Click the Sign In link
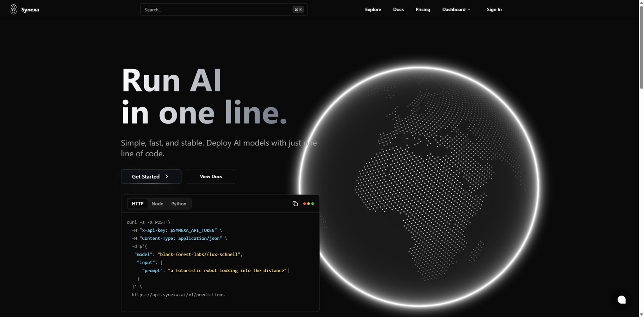This screenshot has height=317, width=644. [x=494, y=10]
